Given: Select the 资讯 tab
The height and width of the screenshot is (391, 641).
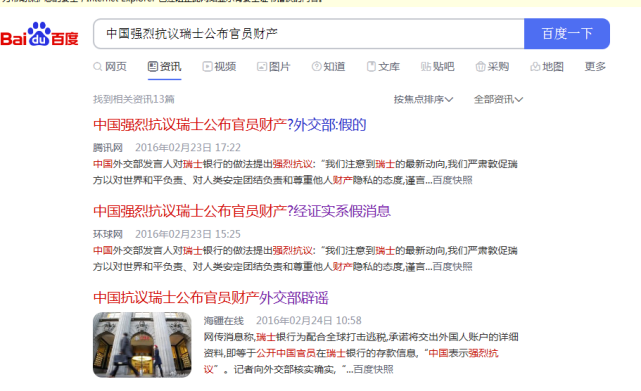Looking at the screenshot, I should [164, 66].
